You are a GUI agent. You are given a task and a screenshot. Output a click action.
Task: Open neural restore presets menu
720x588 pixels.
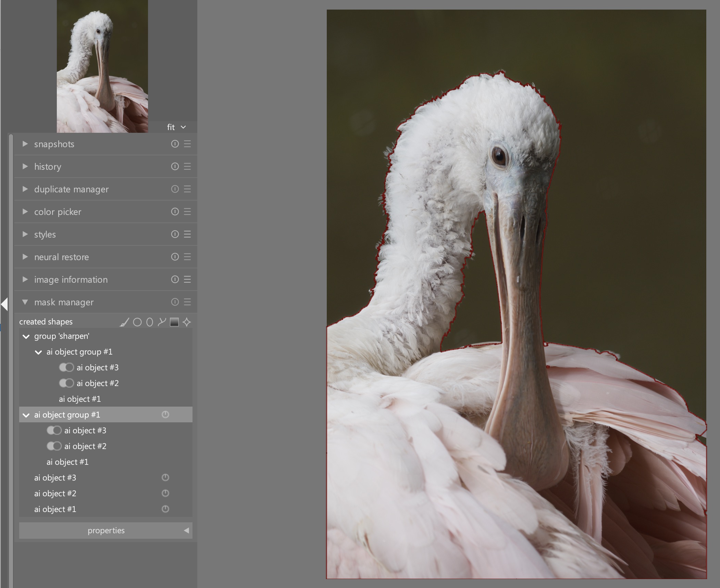[187, 257]
